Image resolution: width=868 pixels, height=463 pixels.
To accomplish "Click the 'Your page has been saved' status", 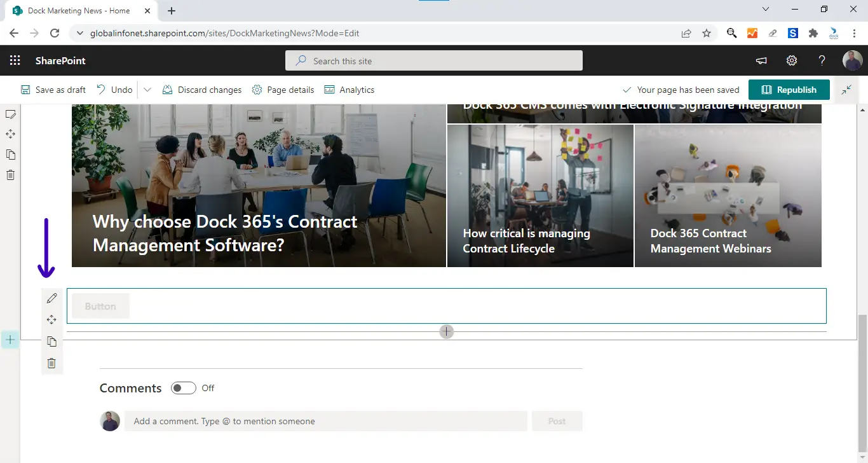I will 681,90.
